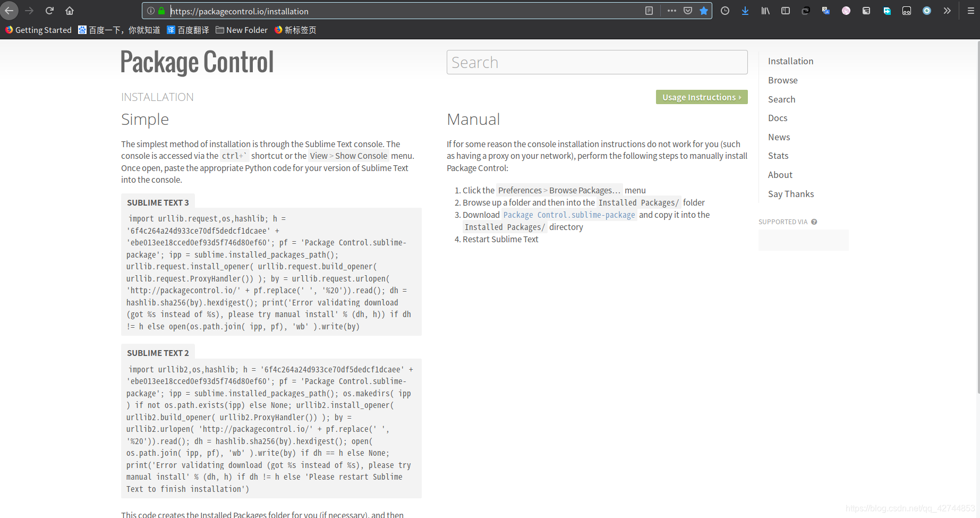Go back to the previous page
This screenshot has height=518, width=980.
[x=9, y=11]
